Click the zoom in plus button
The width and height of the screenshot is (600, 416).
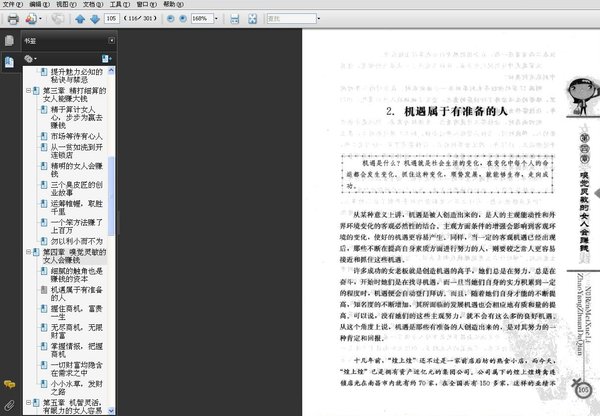click(x=183, y=18)
